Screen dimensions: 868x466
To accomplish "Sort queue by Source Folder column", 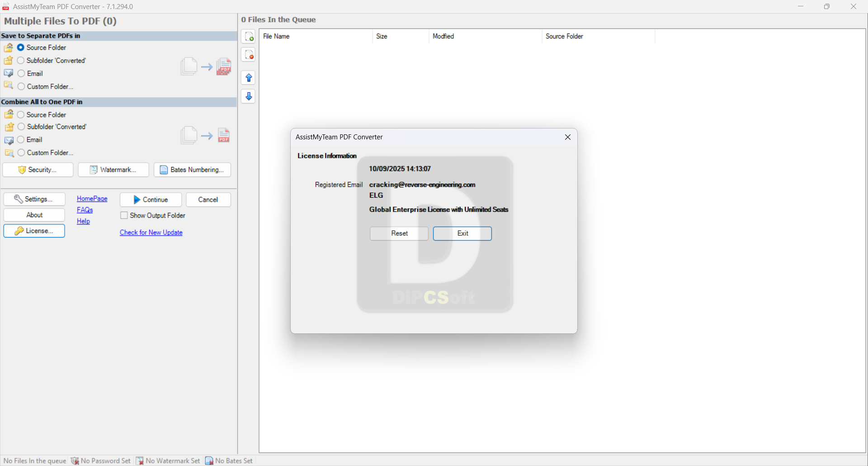I will [x=598, y=36].
